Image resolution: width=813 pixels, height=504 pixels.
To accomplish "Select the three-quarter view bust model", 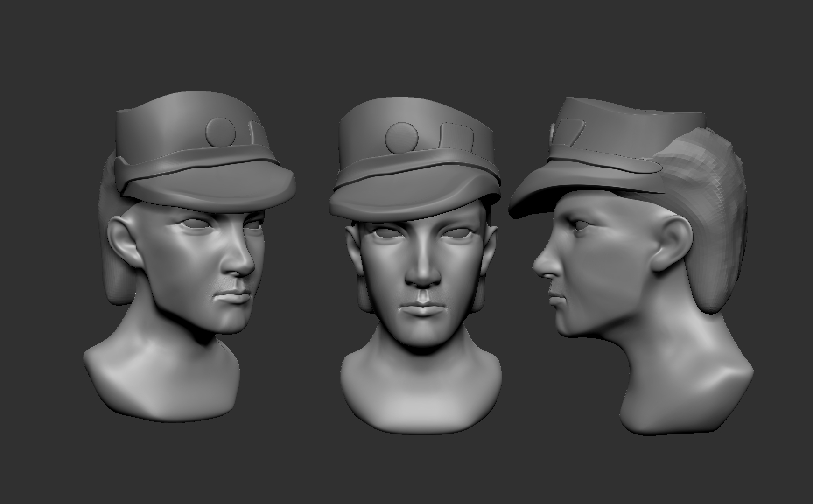I will pos(189,257).
